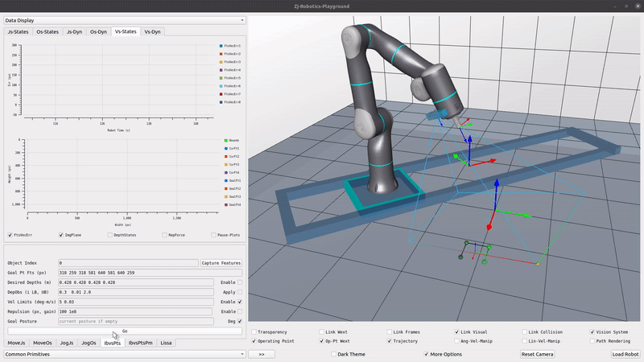Uncheck the Vision System checkbox
644x362 pixels.
(593, 331)
